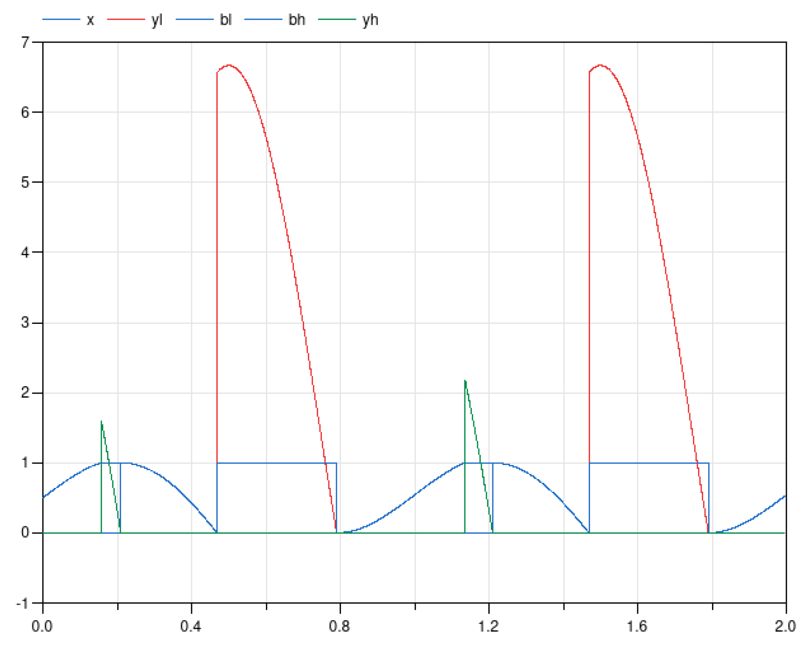Image resolution: width=812 pixels, height=652 pixels.
Task: Select the "bh" legend entry text
Action: click(x=297, y=20)
